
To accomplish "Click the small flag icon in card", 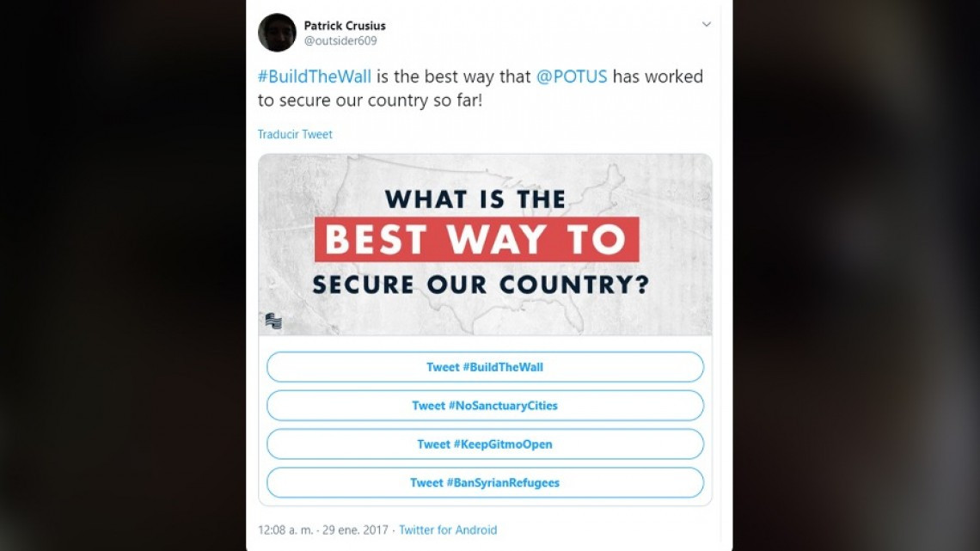I will pyautogui.click(x=273, y=321).
